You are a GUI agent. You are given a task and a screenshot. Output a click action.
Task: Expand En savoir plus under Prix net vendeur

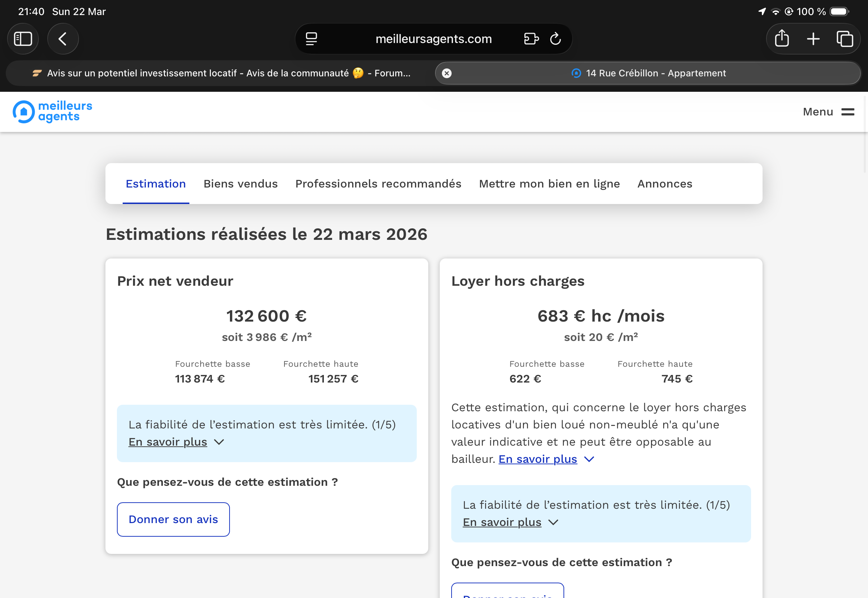pos(168,442)
